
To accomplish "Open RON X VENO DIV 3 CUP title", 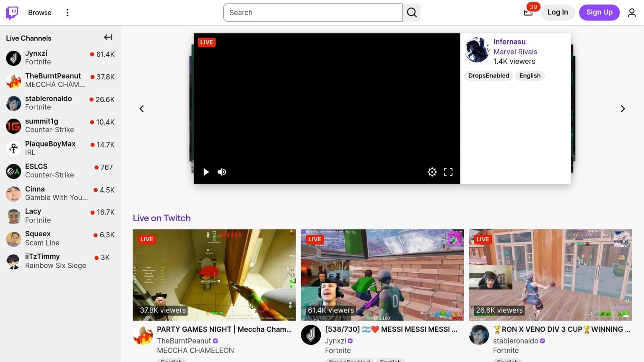I will (562, 329).
